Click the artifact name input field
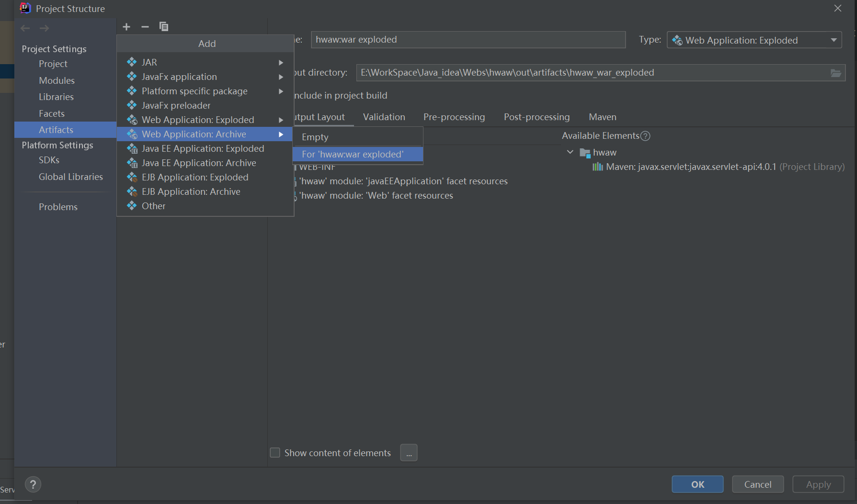The width and height of the screenshot is (857, 504). coord(468,40)
